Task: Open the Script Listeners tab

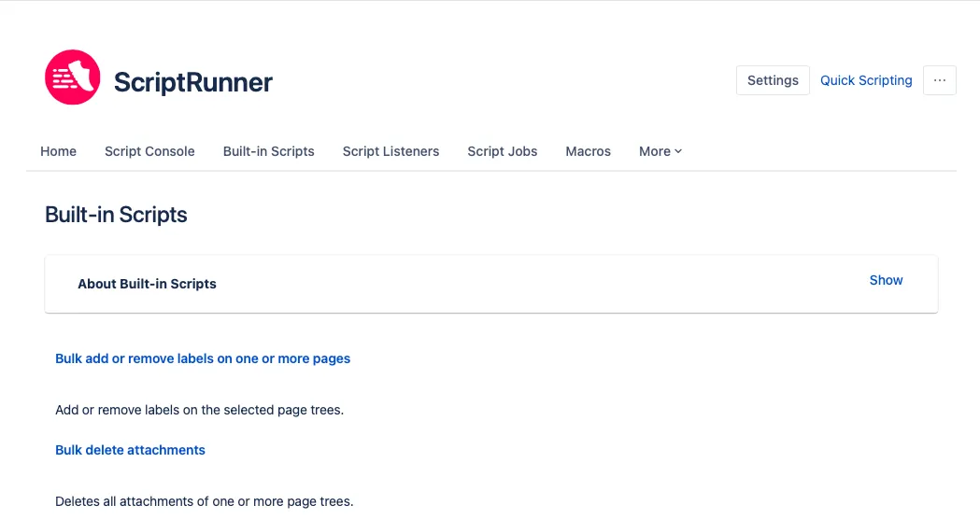Action: pos(391,151)
